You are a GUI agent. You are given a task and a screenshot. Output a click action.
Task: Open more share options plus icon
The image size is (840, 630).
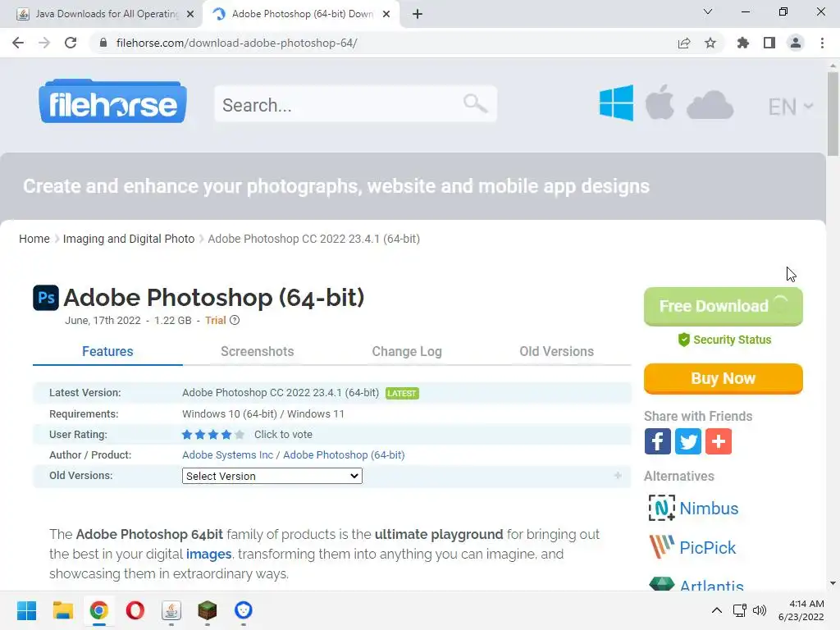click(x=719, y=441)
